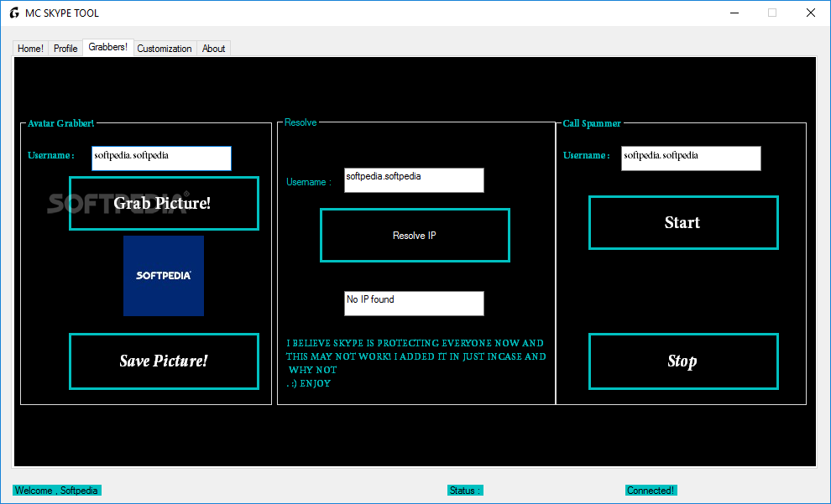
Task: Close the MC SKYPE TOOL window
Action: point(810,13)
